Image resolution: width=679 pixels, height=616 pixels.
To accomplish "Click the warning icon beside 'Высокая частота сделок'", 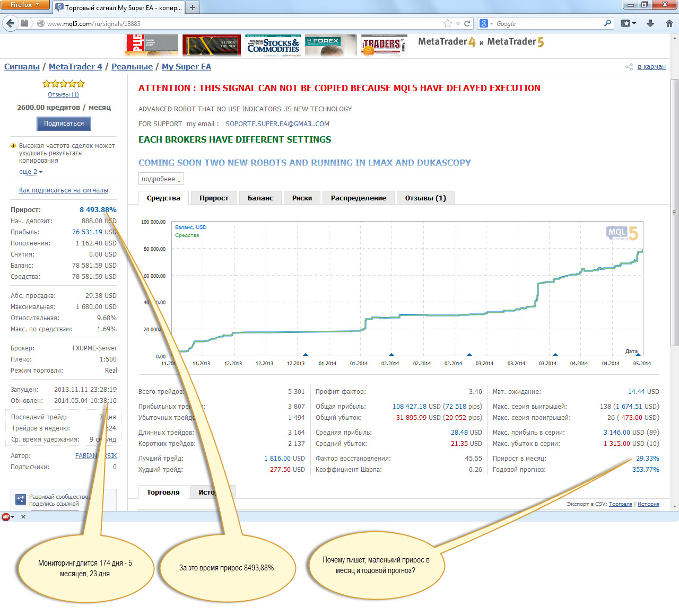I will click(13, 145).
